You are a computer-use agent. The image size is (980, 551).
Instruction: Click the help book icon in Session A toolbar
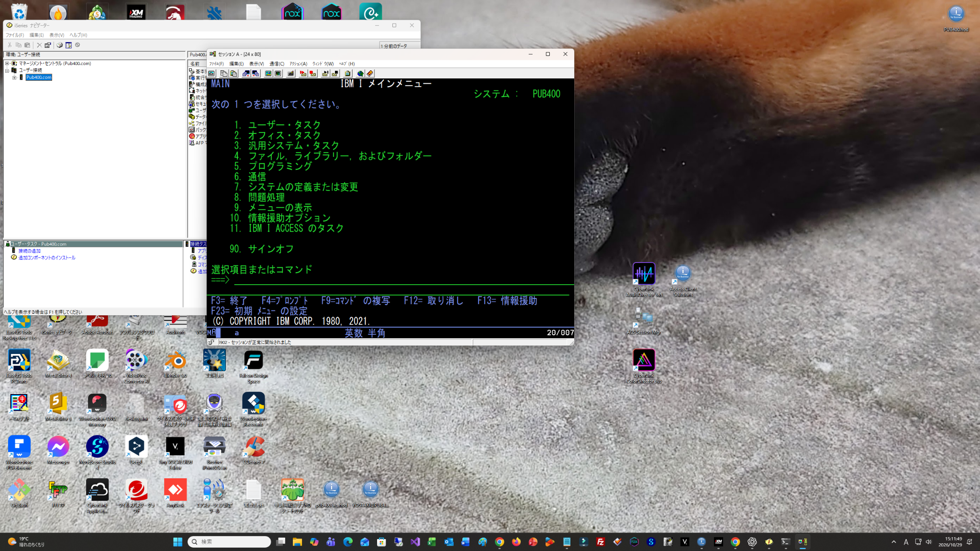point(370,73)
